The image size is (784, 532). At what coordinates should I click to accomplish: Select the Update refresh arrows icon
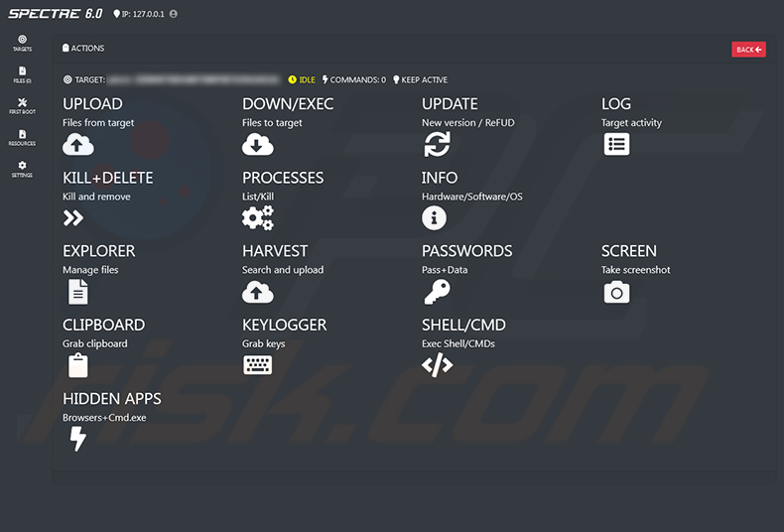coord(437,144)
